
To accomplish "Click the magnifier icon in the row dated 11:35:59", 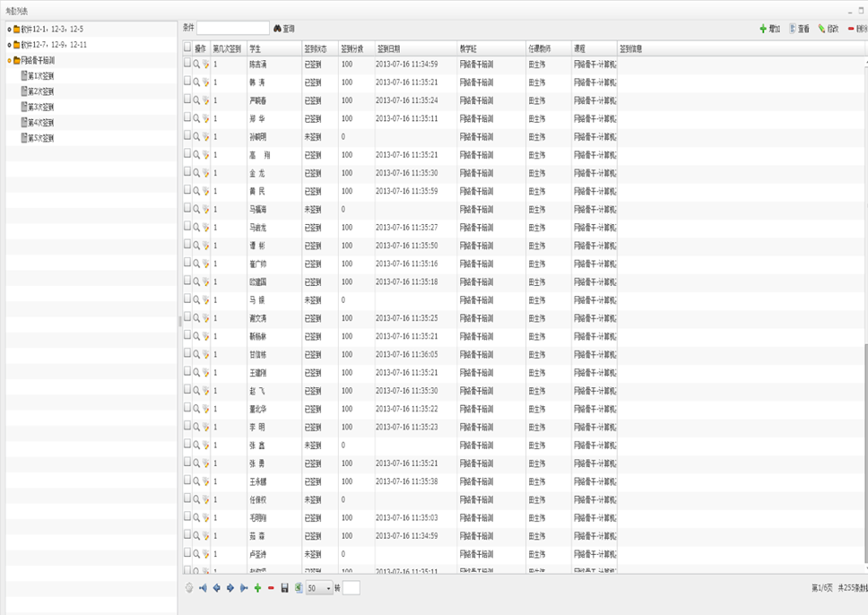I will coord(196,191).
